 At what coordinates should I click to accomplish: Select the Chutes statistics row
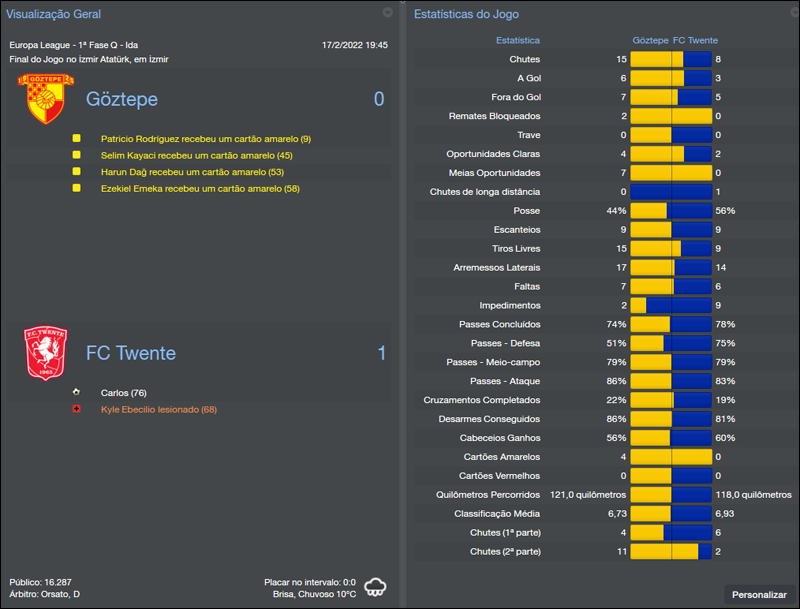click(600, 59)
